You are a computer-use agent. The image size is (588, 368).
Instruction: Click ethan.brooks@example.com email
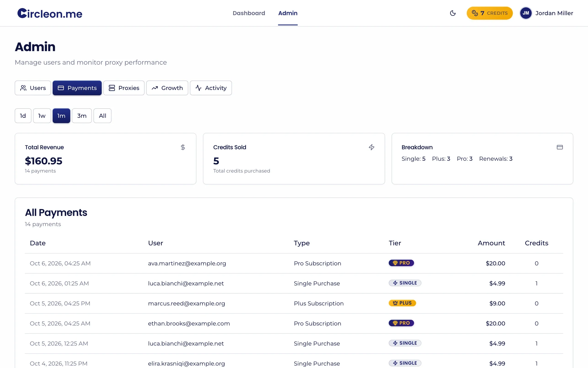pyautogui.click(x=189, y=323)
